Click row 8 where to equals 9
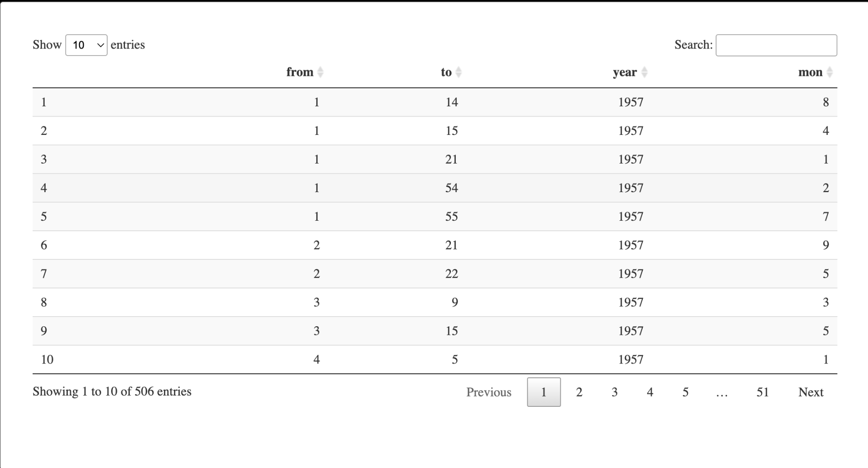Image resolution: width=868 pixels, height=468 pixels. pyautogui.click(x=454, y=302)
